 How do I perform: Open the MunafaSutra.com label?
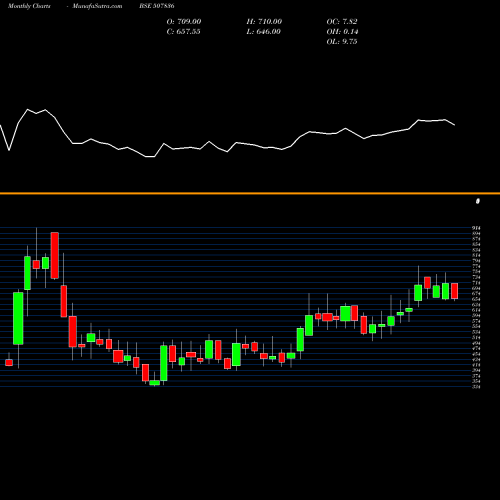97,6
